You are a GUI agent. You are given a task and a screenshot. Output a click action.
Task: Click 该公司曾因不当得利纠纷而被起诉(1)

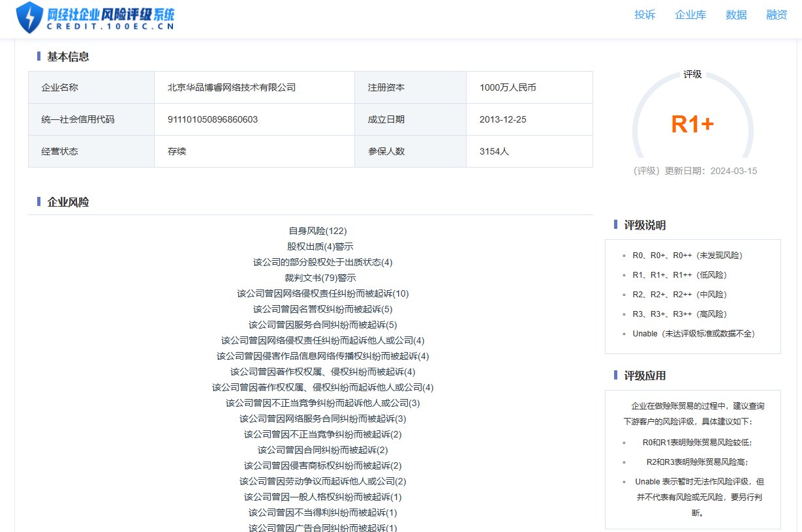(x=323, y=512)
